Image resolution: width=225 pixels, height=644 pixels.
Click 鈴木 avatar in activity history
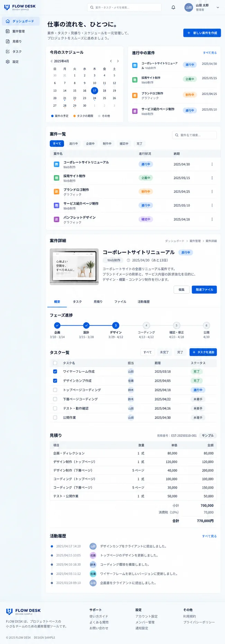(93, 565)
